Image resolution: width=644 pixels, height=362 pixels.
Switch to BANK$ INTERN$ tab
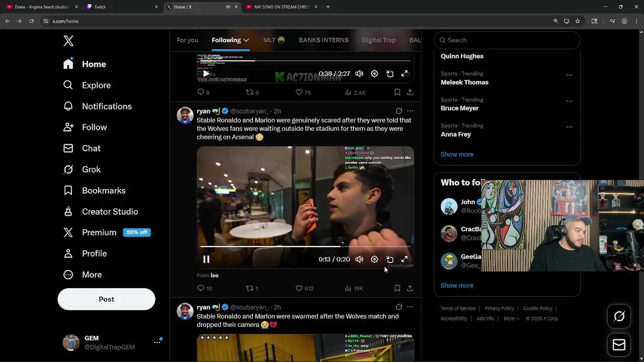click(x=324, y=40)
